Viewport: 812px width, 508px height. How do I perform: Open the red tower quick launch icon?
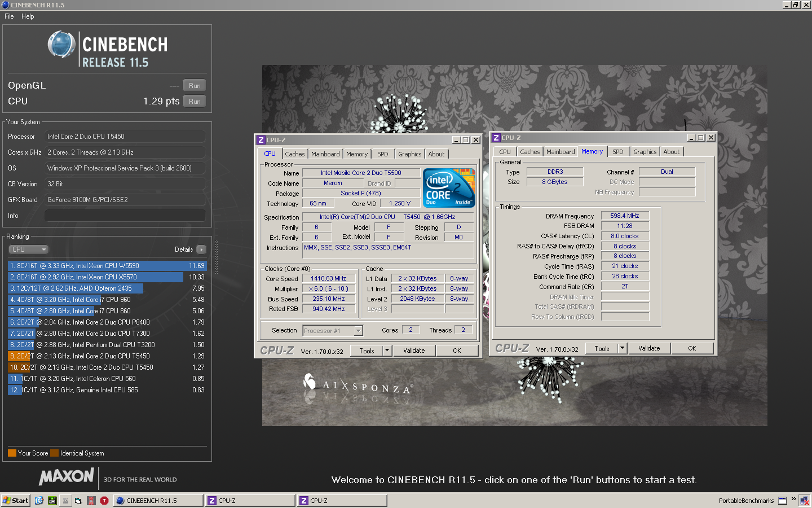point(91,500)
